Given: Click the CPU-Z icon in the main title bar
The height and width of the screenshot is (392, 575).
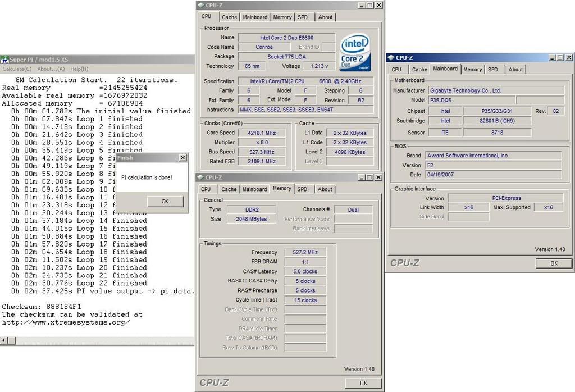Looking at the screenshot, I should (x=200, y=5).
